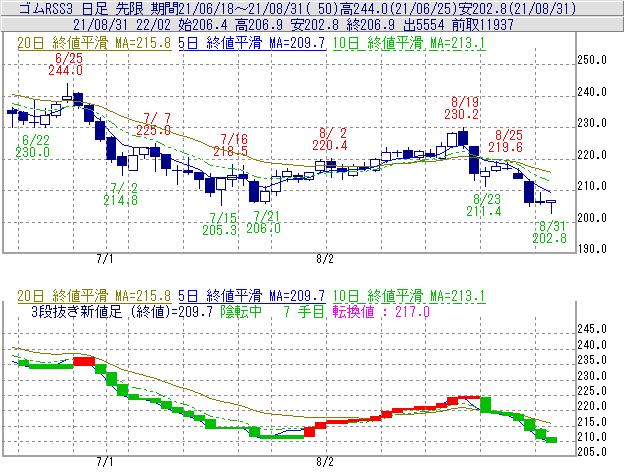Click the last 8/31 candlestick
Screen dimensions: 624x475
551,206
